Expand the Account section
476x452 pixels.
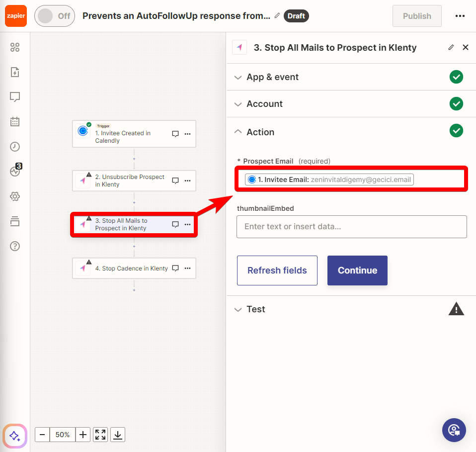click(351, 104)
